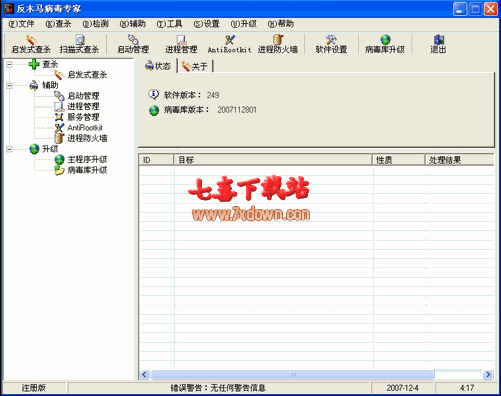Collapse the 查杀 tree node

click(x=9, y=64)
